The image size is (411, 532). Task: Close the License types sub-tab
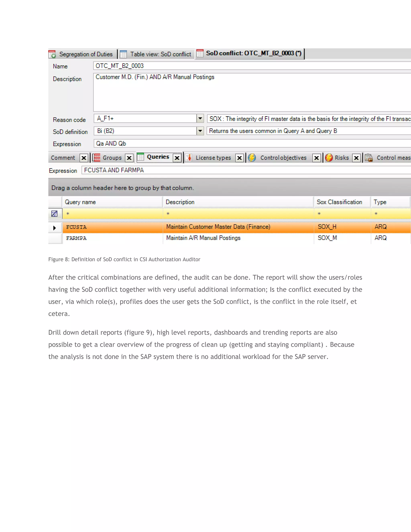[240, 158]
